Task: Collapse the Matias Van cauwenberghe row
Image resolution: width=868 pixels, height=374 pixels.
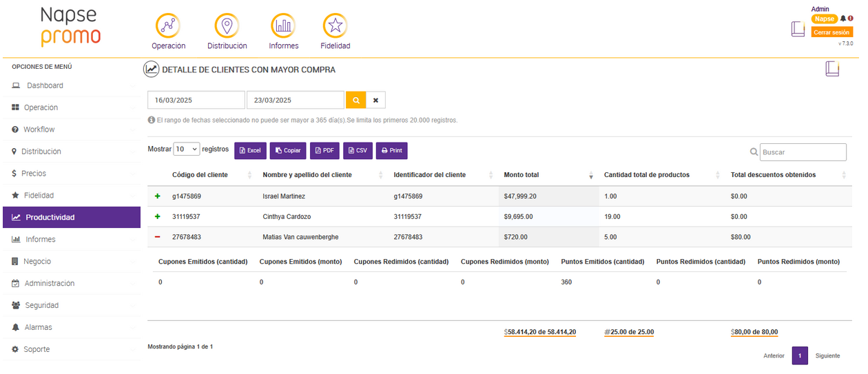Action: 158,237
